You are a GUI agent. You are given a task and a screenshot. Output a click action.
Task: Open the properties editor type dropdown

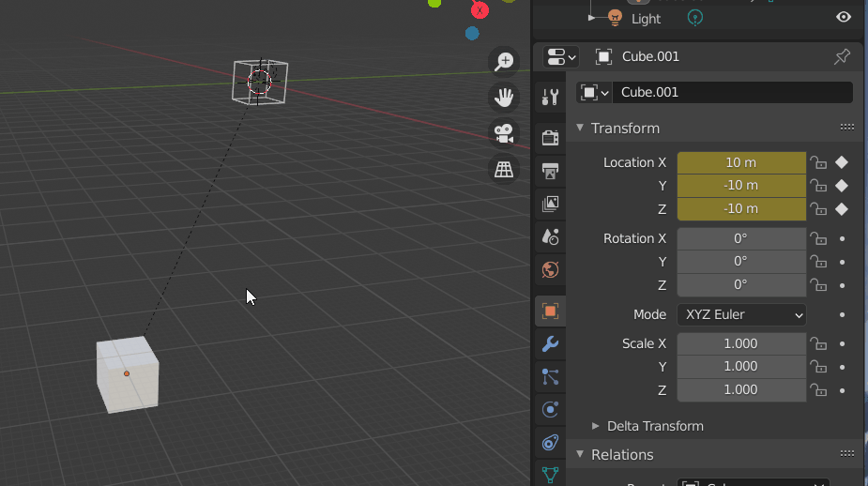tap(561, 56)
